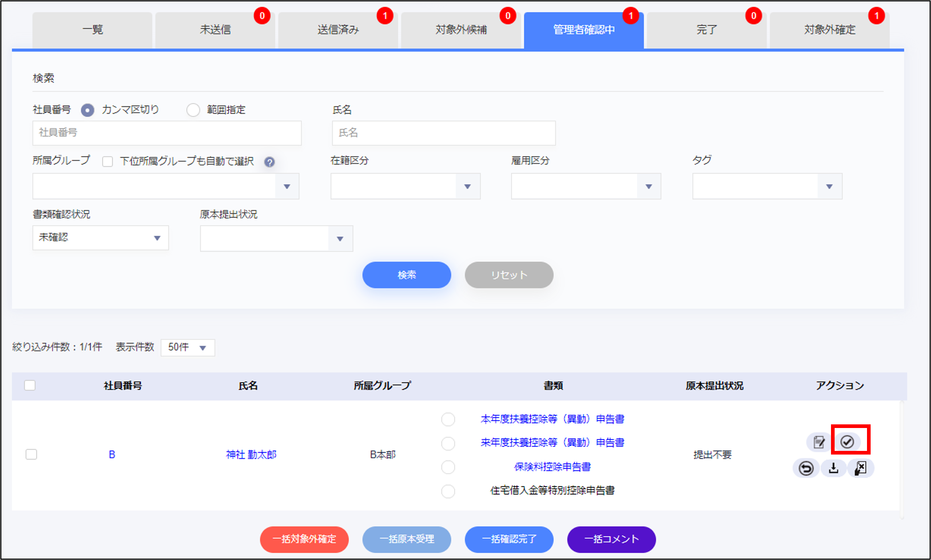
Task: Switch to the 送信済み tab
Action: coord(338,29)
